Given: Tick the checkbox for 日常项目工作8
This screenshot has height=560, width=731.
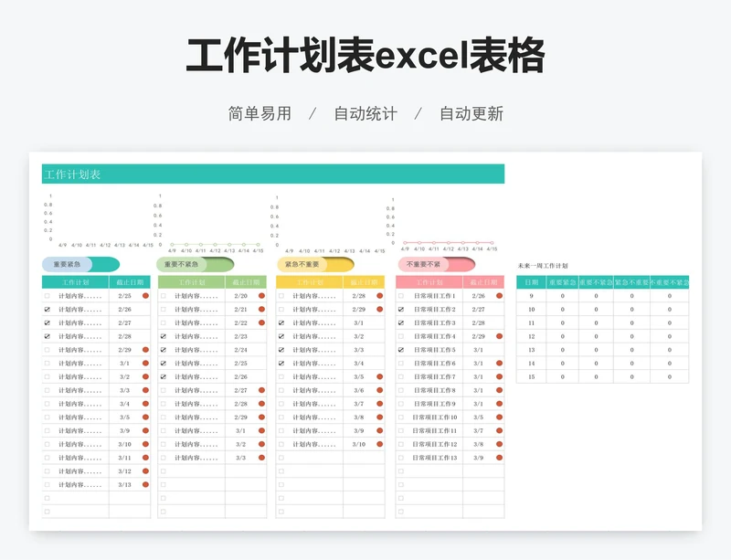Looking at the screenshot, I should (x=401, y=390).
